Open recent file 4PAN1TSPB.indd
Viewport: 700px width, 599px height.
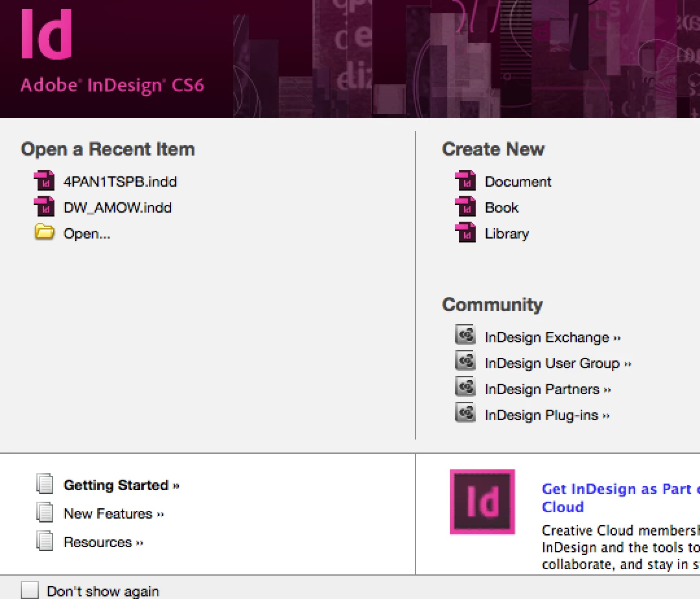click(x=120, y=182)
